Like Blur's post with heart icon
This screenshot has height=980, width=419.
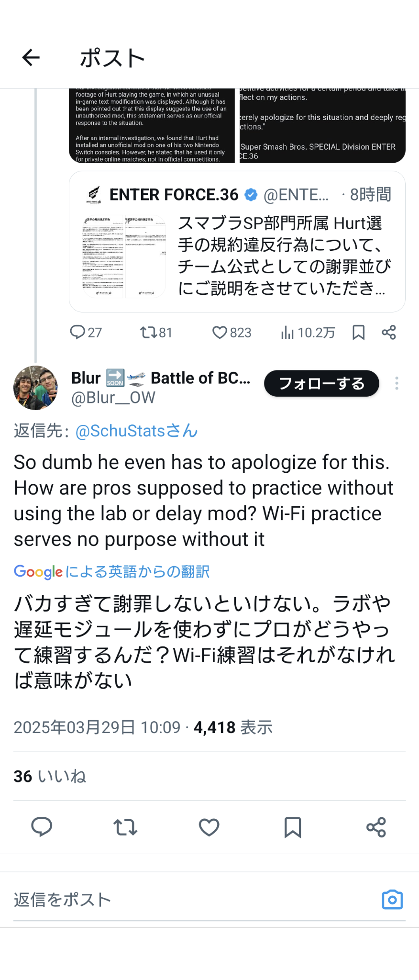pyautogui.click(x=209, y=827)
